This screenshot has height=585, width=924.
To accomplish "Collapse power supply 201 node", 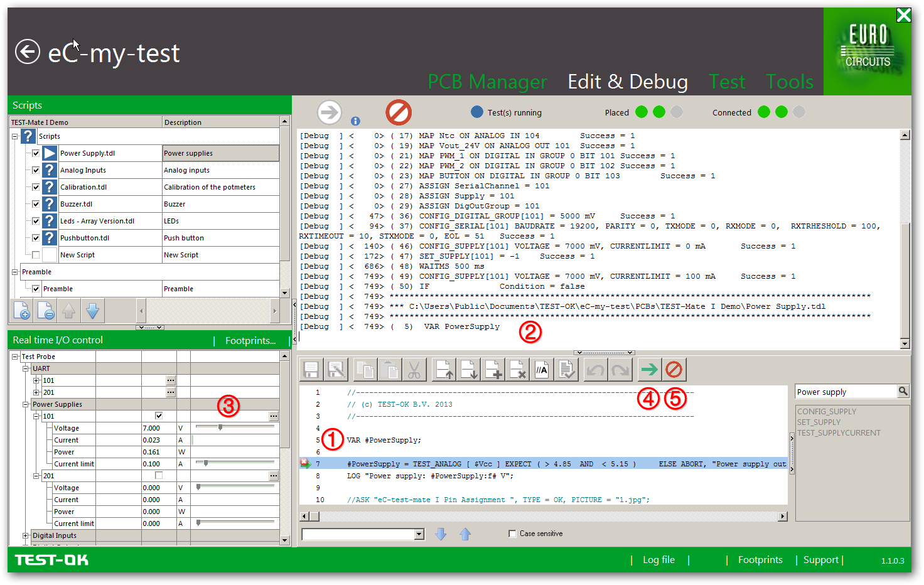I will click(x=36, y=476).
